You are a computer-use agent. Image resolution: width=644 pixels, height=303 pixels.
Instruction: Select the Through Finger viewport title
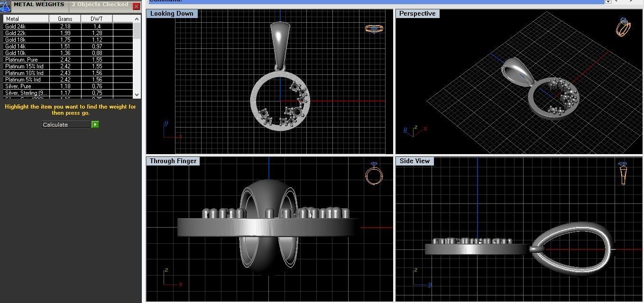[x=173, y=161]
